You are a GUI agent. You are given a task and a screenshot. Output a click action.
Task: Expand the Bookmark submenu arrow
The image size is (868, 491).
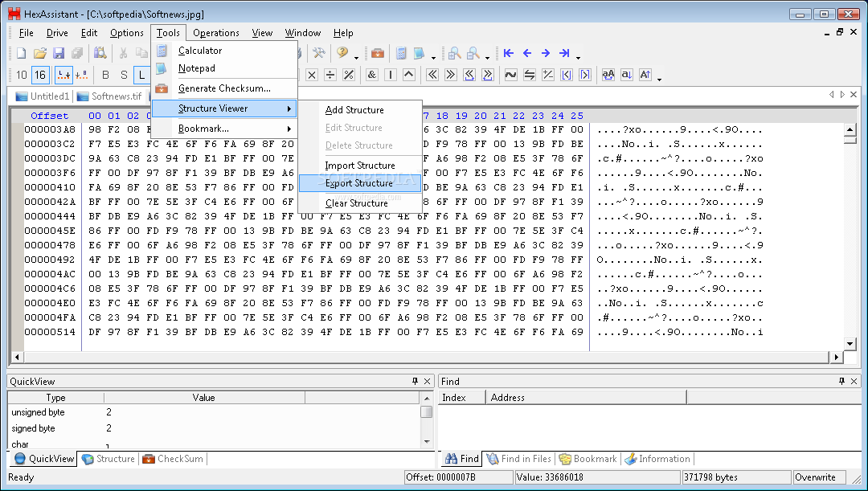click(x=289, y=129)
